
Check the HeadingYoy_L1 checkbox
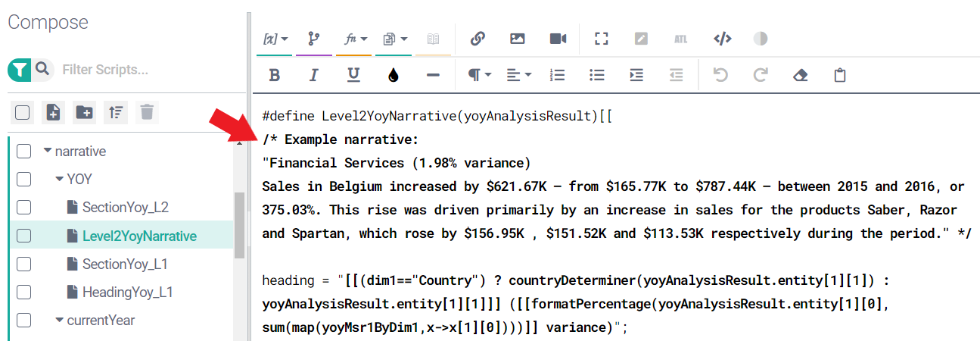24,292
